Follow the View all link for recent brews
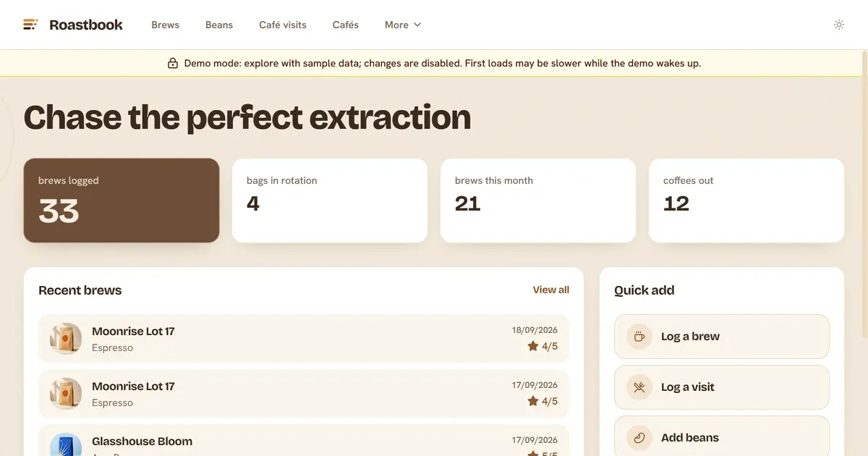Viewport: 868px width, 456px height. 551,290
